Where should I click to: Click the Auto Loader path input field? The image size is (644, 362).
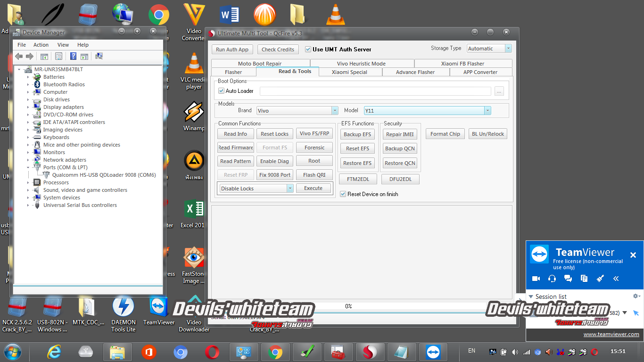coord(375,91)
